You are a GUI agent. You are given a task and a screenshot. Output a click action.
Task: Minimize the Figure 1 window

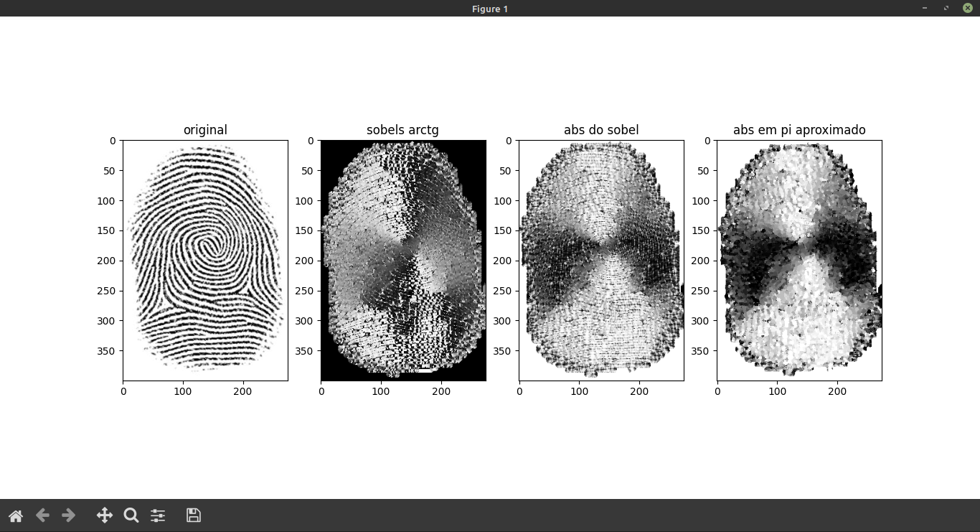tap(925, 8)
